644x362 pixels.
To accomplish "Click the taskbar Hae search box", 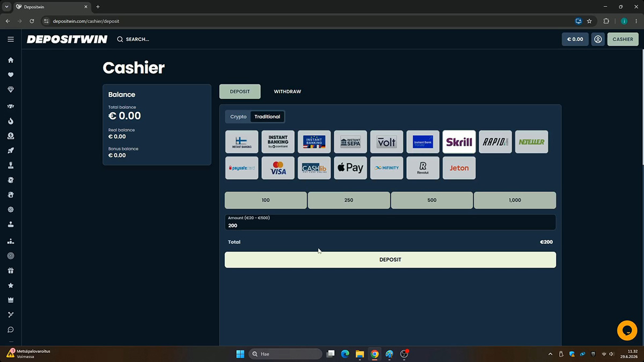I will (x=286, y=354).
